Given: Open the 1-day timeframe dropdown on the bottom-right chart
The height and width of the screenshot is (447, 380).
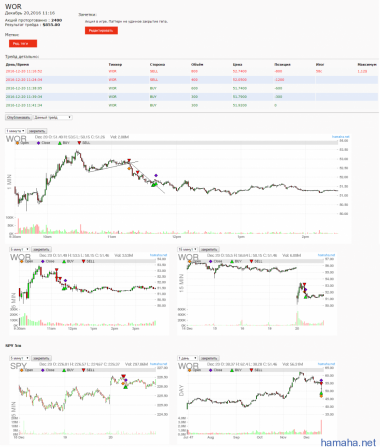Looking at the screenshot, I should 188,358.
